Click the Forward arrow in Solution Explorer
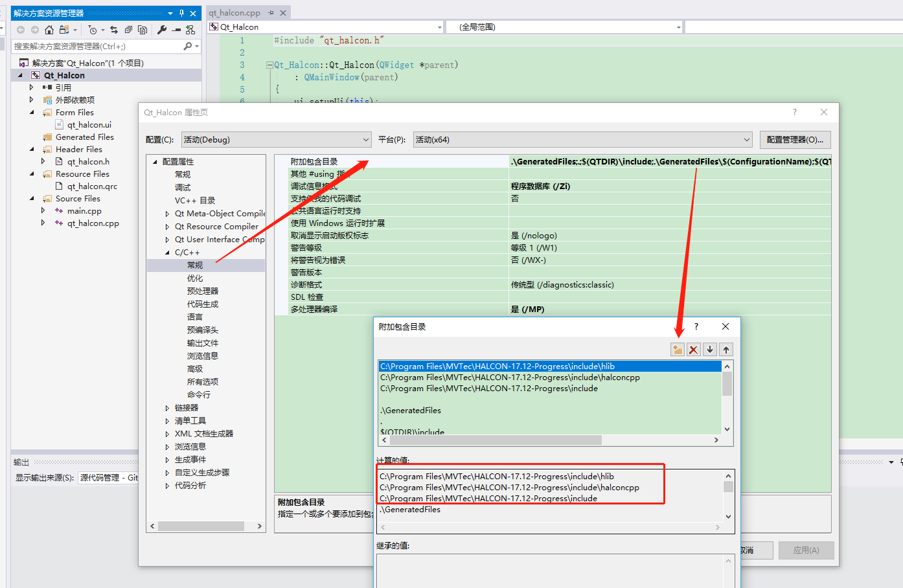 pos(35,30)
